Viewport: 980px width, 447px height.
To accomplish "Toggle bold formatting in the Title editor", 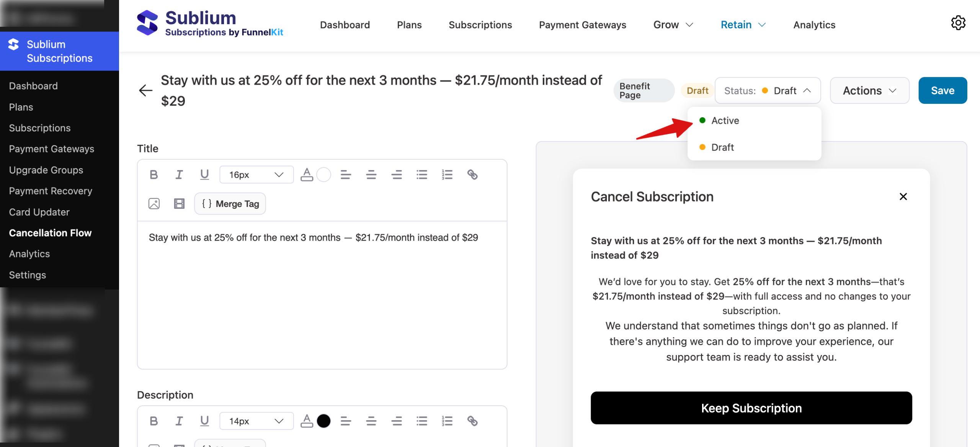I will click(154, 174).
